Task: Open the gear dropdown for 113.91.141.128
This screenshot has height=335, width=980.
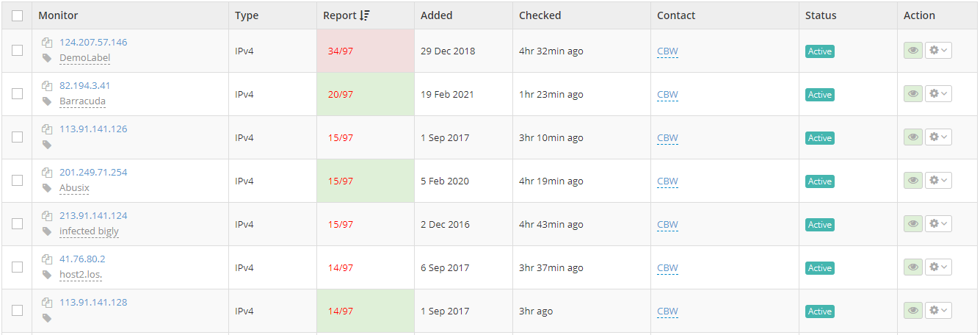Action: 938,311
